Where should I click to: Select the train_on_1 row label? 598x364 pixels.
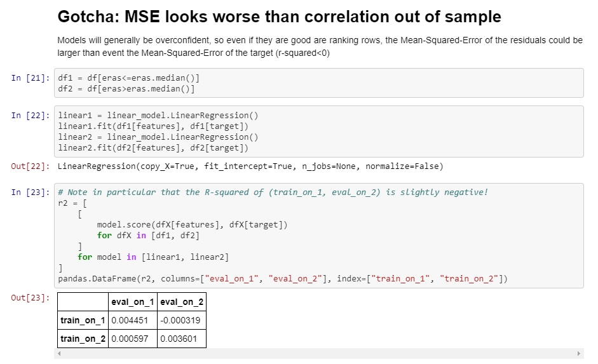coord(83,320)
